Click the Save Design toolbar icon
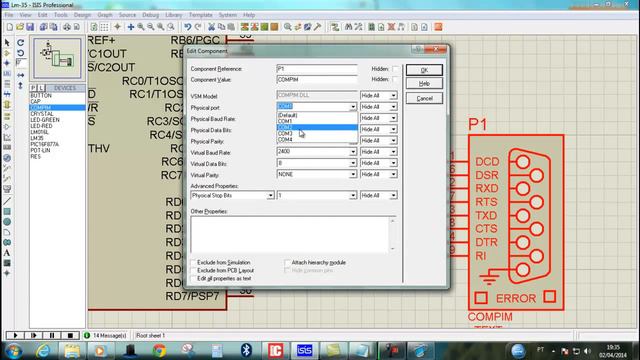Viewport: 640px width, 360px height. pyautogui.click(x=30, y=27)
